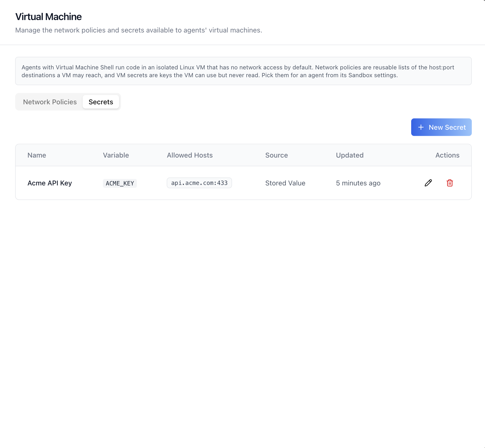Screen dimensions: 485x448
Task: Click the Stored Value source cell
Action: click(285, 183)
